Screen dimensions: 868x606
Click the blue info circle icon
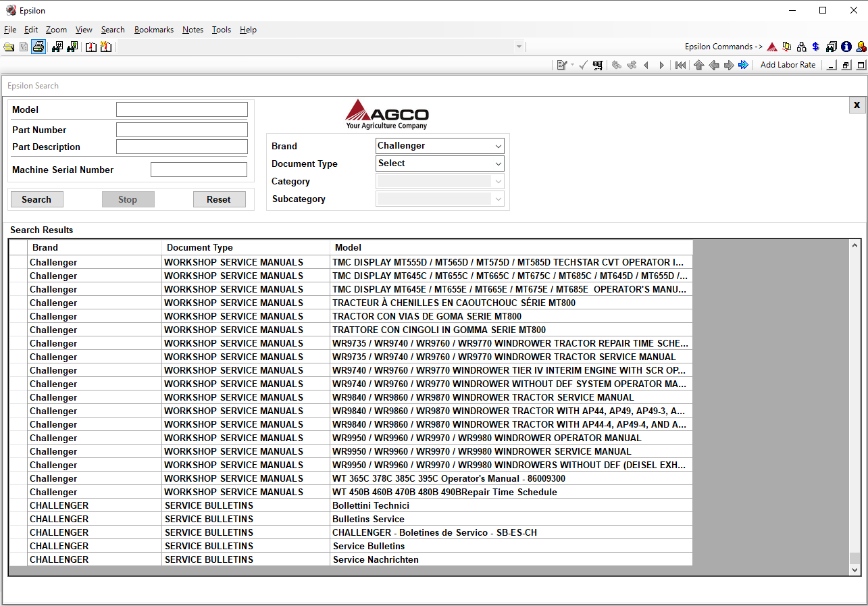coord(846,47)
